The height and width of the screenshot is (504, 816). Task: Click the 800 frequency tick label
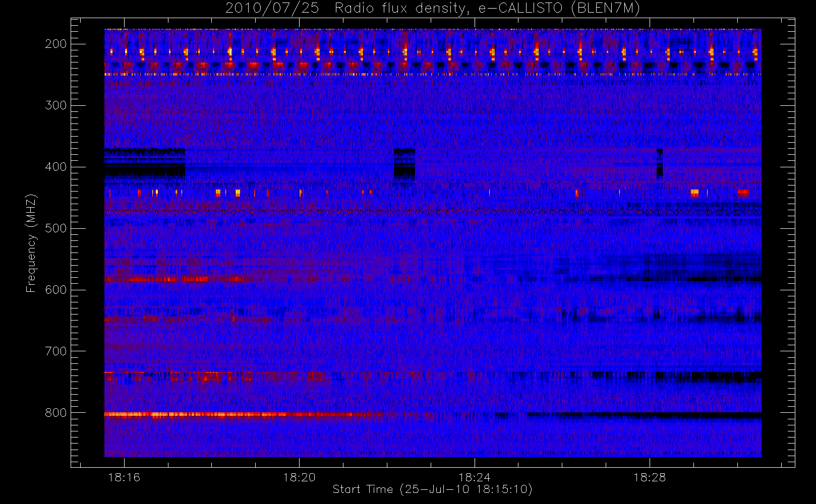[x=56, y=413]
